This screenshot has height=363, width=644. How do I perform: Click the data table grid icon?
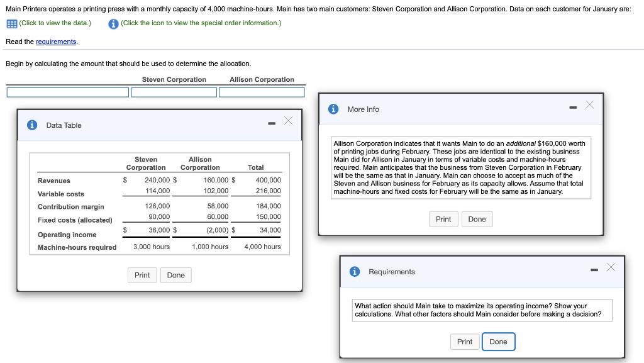[11, 24]
